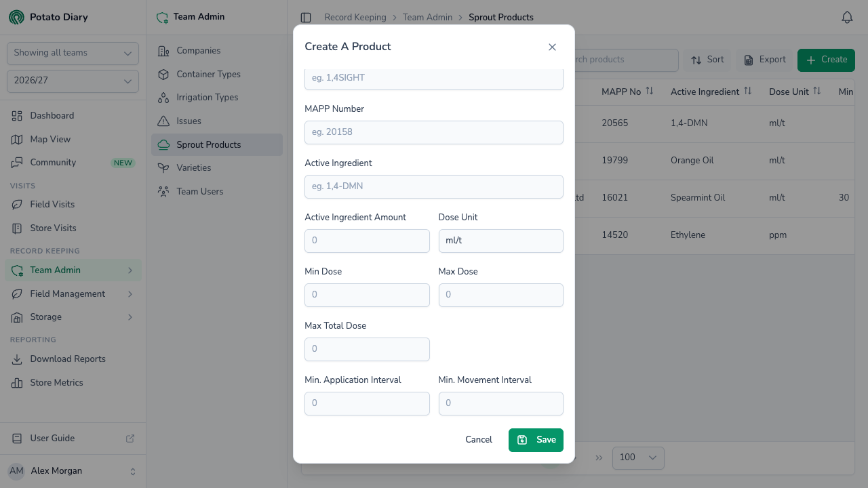Click the Sort button
Image resolution: width=868 pixels, height=488 pixels.
point(707,60)
